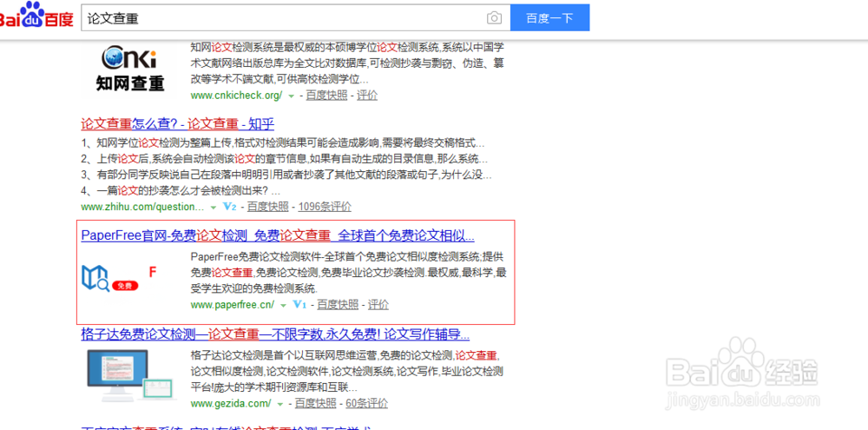Viewport: 868px width, 430px height.
Task: Open 百度快照 for PaperFree result
Action: (x=338, y=305)
